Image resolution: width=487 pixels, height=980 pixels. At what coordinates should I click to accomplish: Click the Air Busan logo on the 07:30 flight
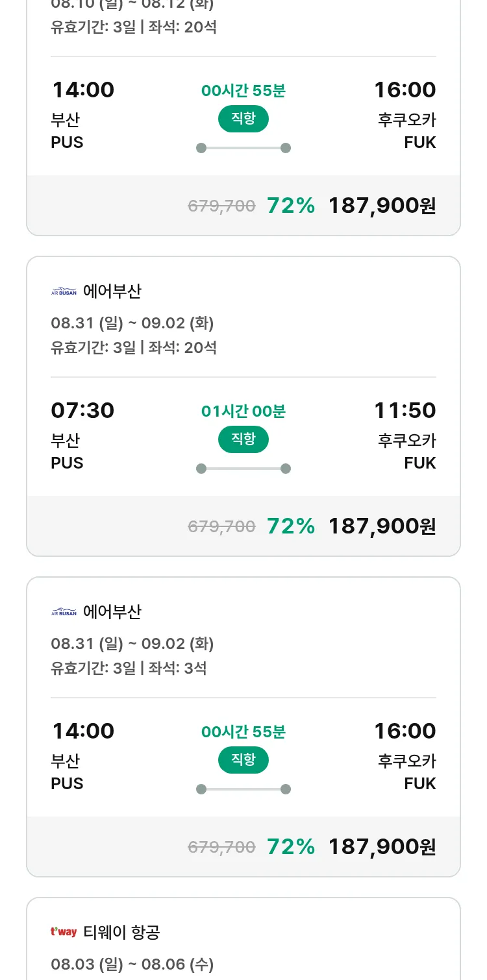pos(64,292)
